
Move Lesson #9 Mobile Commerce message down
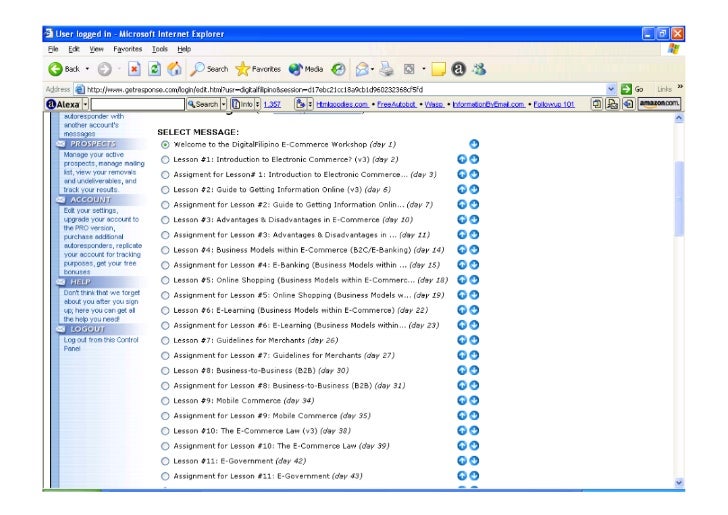click(x=474, y=400)
